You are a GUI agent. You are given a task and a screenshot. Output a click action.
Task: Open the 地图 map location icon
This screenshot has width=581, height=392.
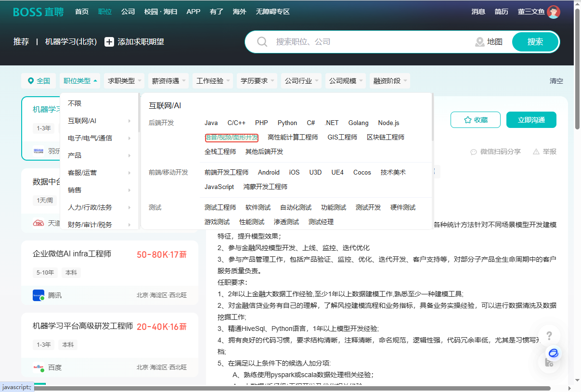pyautogui.click(x=479, y=42)
